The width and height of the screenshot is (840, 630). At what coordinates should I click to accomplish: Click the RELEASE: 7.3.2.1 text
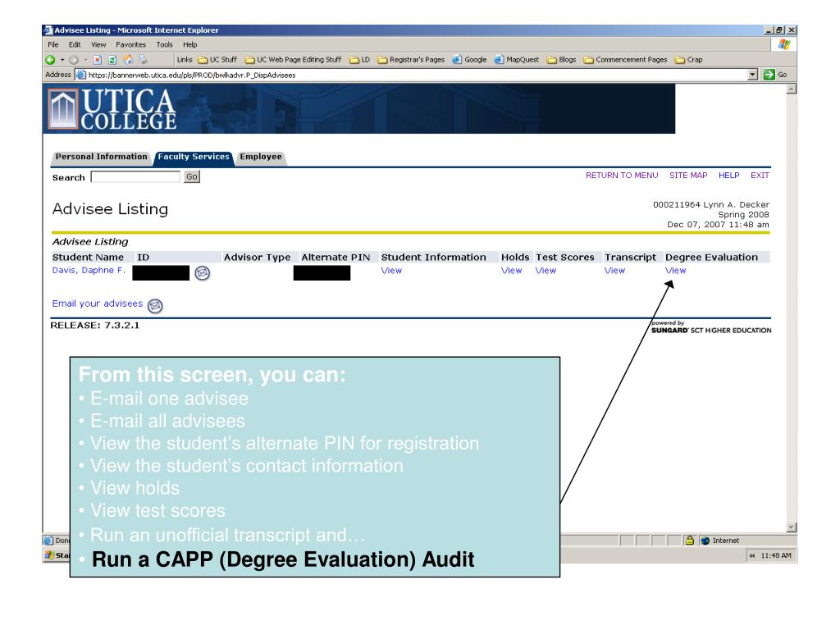[95, 325]
